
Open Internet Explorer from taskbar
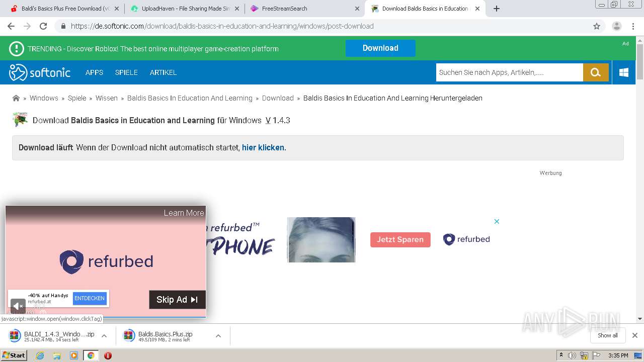tap(40, 355)
